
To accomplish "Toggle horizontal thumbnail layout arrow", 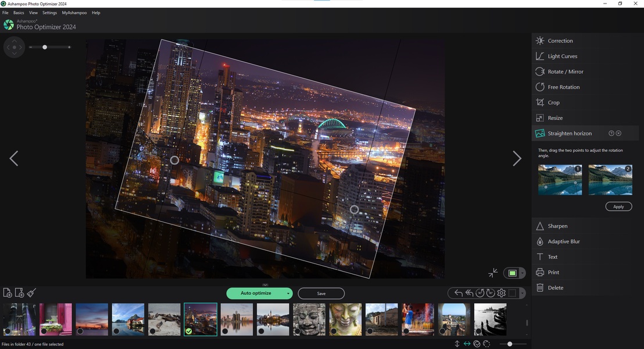I will coord(467,344).
